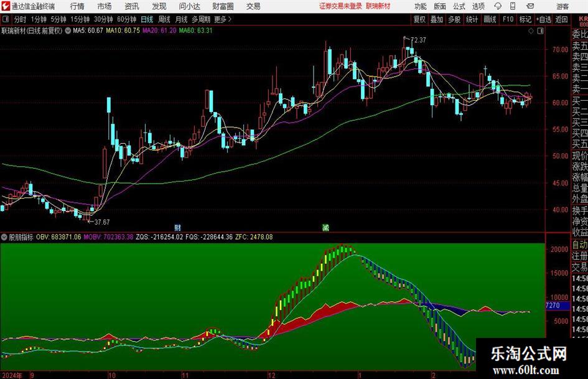Open the 问小达 menu
The width and height of the screenshot is (588, 379).
(x=190, y=6)
